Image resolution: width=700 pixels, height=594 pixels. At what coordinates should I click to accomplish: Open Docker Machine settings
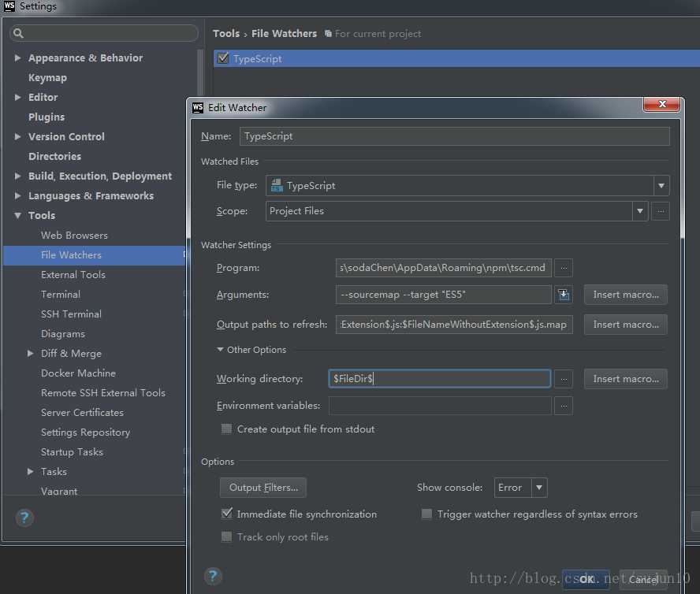(78, 373)
